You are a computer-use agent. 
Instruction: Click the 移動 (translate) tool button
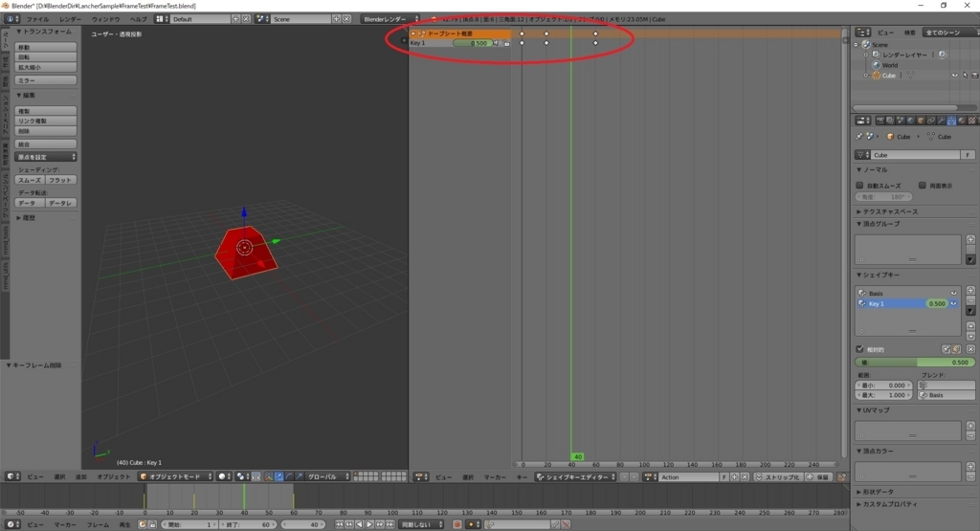tap(46, 48)
